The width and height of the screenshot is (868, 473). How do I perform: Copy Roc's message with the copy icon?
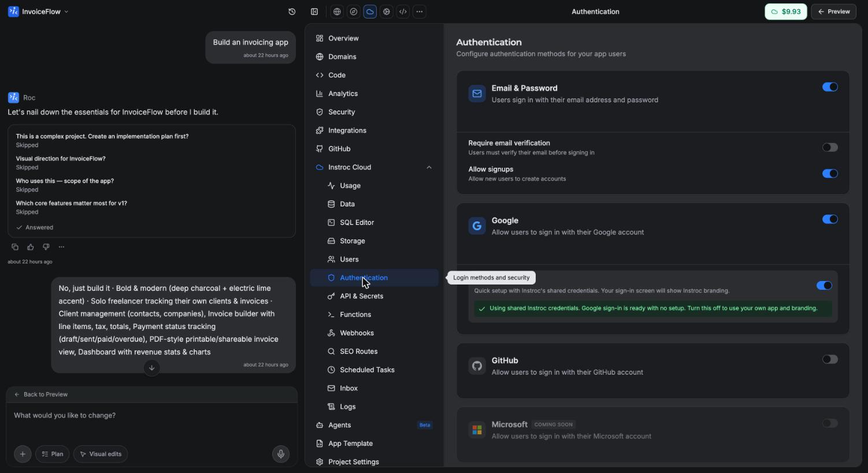point(15,247)
